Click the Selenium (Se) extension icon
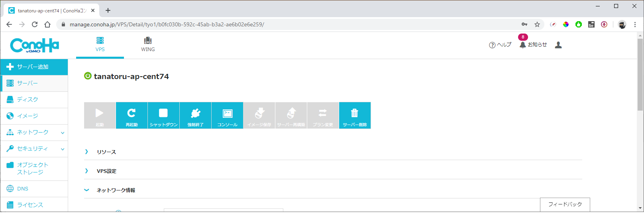The image size is (644, 218). (591, 24)
